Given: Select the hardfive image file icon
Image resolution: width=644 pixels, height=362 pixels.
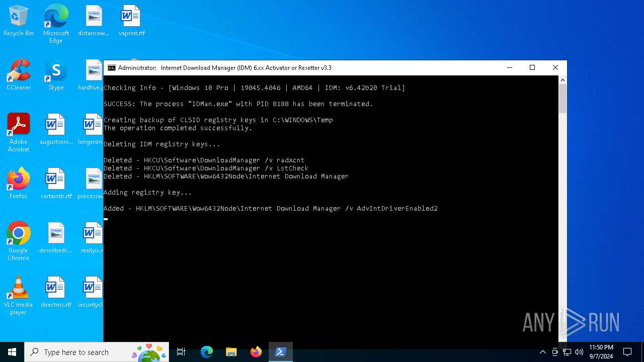Looking at the screenshot, I should (91, 75).
